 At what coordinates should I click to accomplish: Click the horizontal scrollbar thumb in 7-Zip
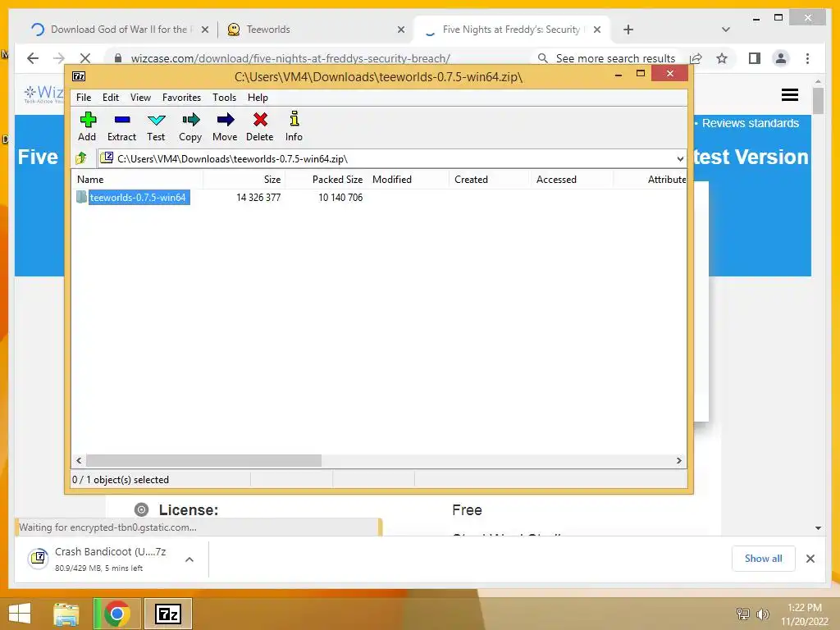tap(203, 461)
